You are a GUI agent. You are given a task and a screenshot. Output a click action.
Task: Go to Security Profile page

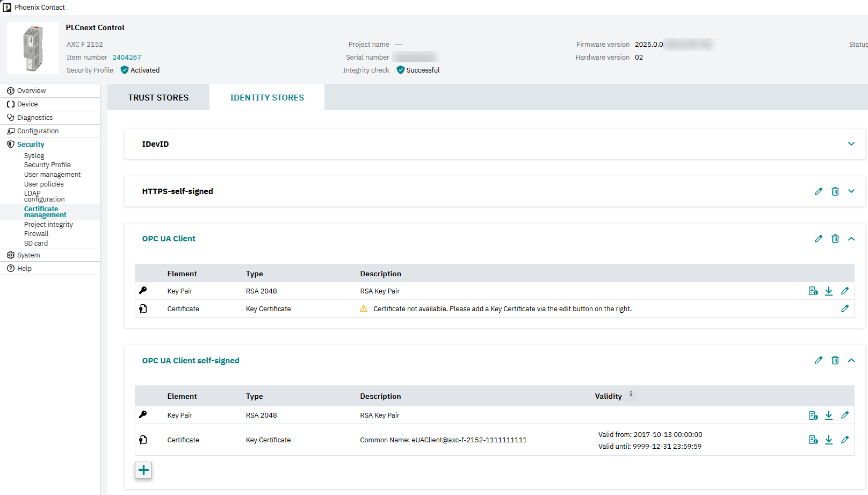(x=47, y=165)
